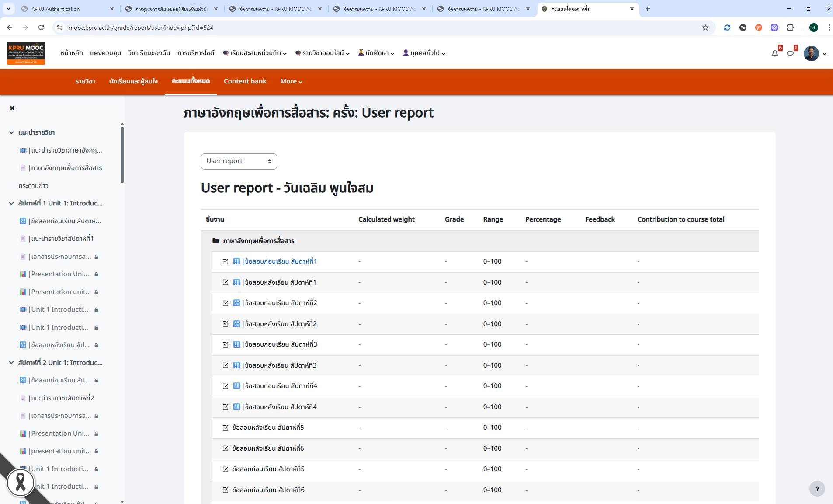Click the checkbox icon for ข้อสอบก่อนเรียน สัปดาห์ที่3
833x504 pixels.
pyautogui.click(x=226, y=344)
